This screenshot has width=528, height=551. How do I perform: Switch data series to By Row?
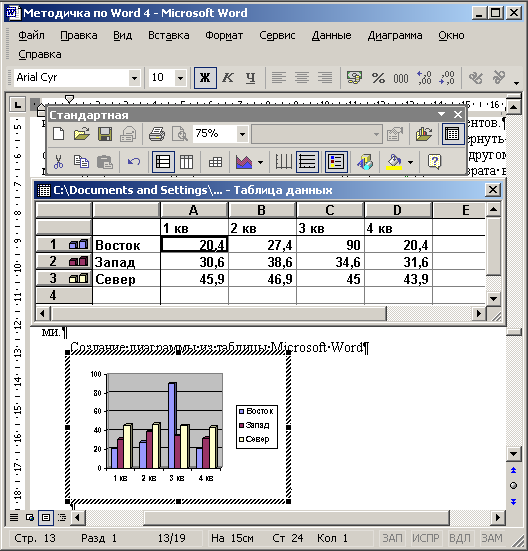pos(163,162)
